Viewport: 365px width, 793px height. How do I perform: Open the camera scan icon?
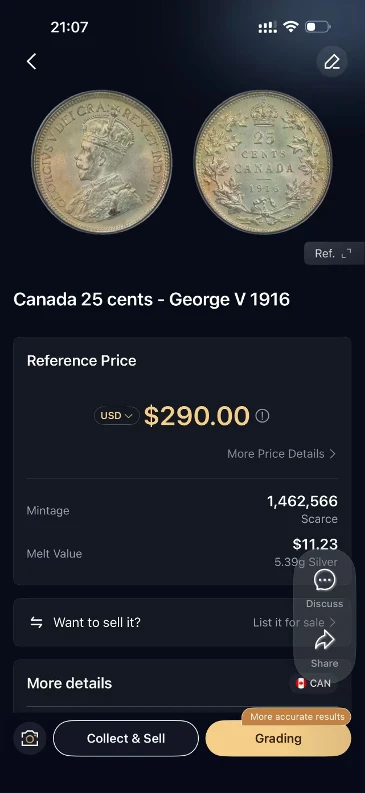click(x=30, y=738)
